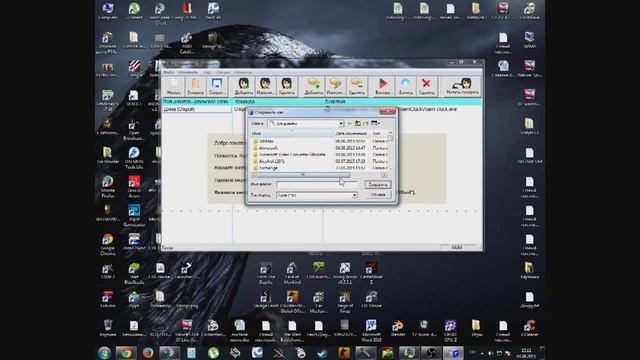Click the Сохранить floppy icon in Typle toolbar

click(x=216, y=86)
